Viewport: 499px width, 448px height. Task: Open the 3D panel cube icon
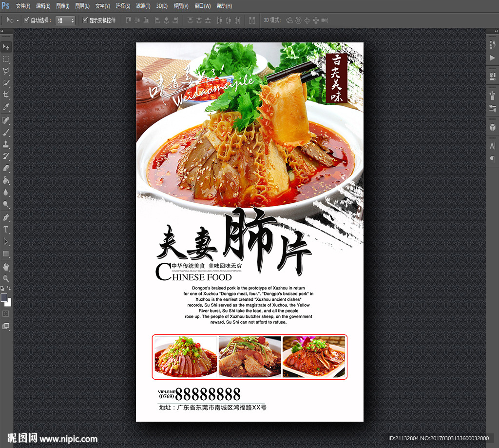pyautogui.click(x=492, y=127)
